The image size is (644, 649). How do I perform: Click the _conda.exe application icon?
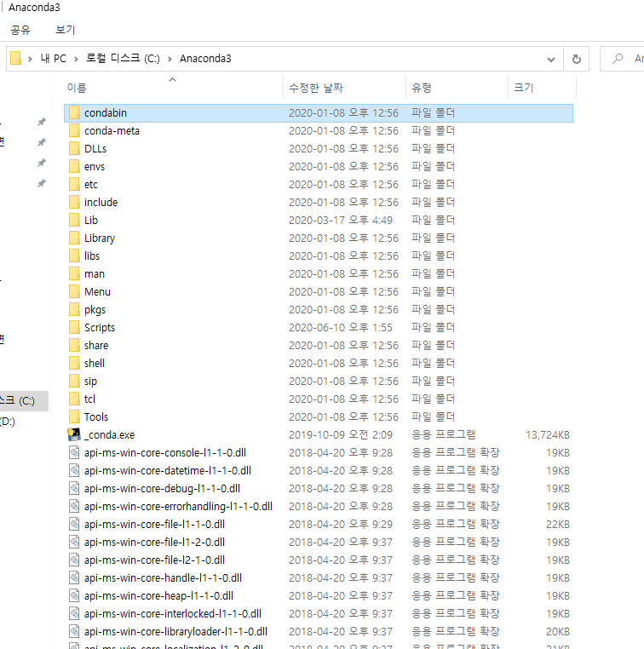tap(74, 434)
